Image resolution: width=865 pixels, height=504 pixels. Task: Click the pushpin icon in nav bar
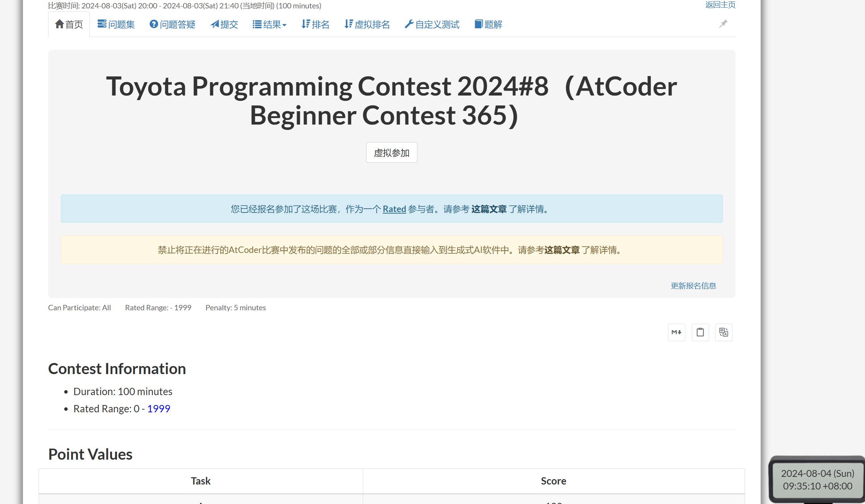coord(723,24)
